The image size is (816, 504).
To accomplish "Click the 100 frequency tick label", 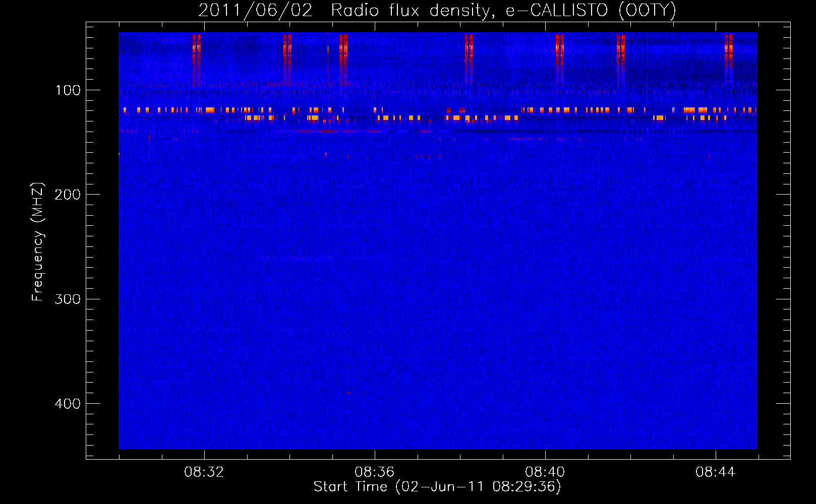I will (68, 90).
